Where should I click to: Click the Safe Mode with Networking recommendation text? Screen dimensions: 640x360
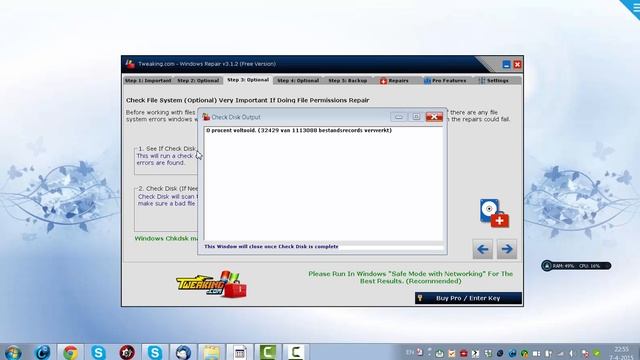click(x=411, y=278)
